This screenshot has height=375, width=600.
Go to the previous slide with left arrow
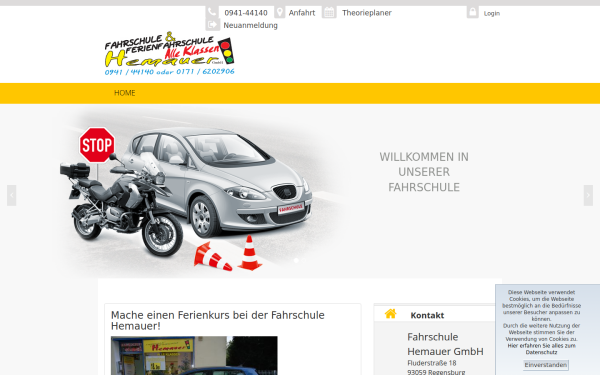point(11,195)
